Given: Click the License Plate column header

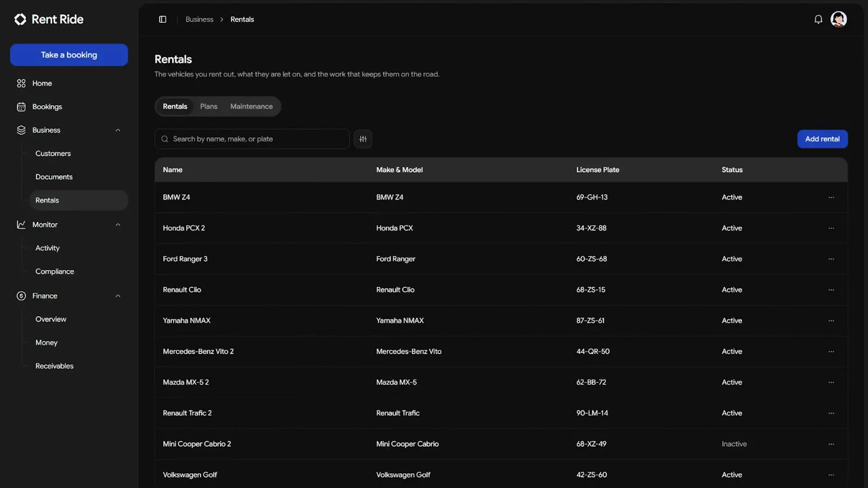Looking at the screenshot, I should click(597, 170).
